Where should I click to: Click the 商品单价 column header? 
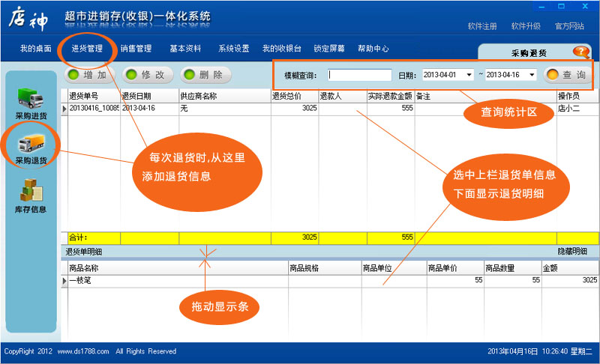point(455,268)
